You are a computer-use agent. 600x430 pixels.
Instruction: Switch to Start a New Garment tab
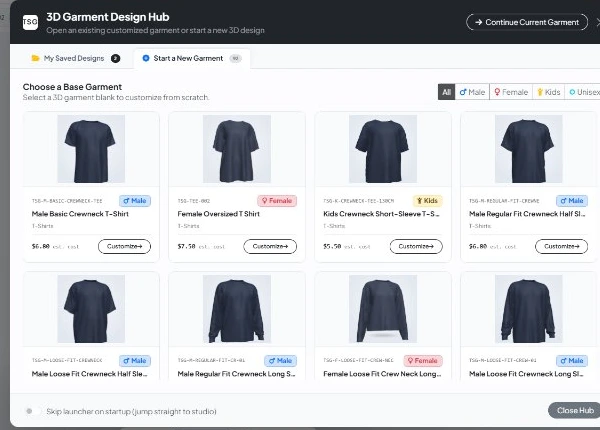(x=192, y=58)
